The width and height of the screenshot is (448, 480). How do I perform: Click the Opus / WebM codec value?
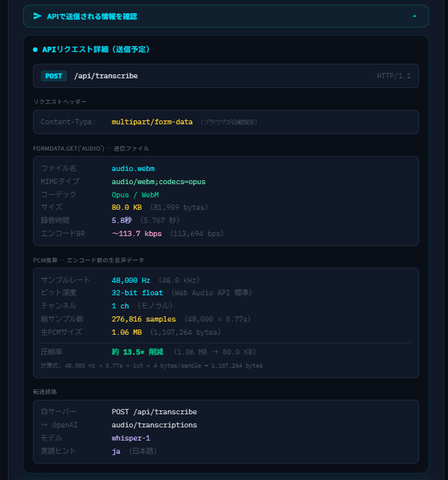[x=135, y=195]
